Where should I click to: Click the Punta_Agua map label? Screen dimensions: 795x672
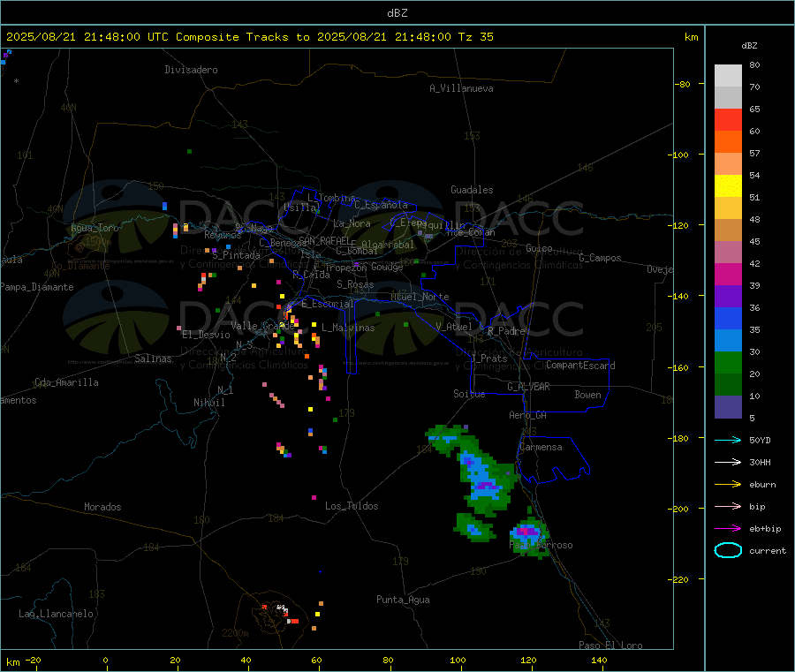403,600
